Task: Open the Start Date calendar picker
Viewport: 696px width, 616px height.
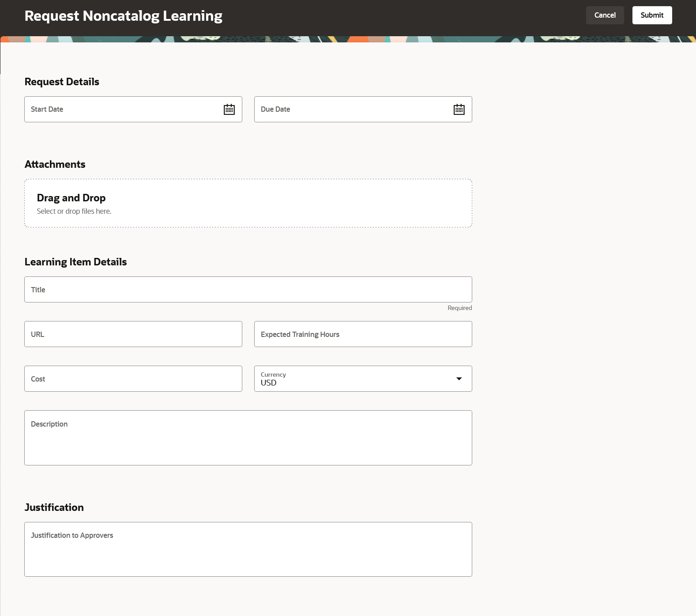Action: pos(229,110)
